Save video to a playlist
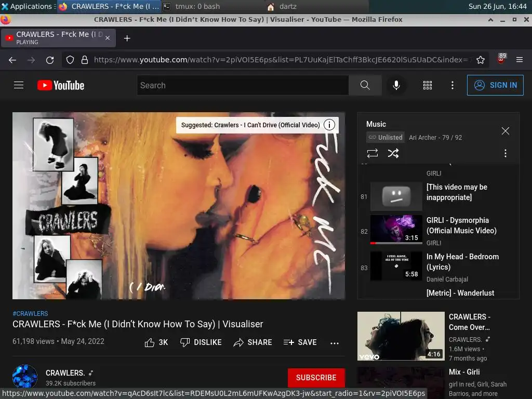 tap(300, 342)
